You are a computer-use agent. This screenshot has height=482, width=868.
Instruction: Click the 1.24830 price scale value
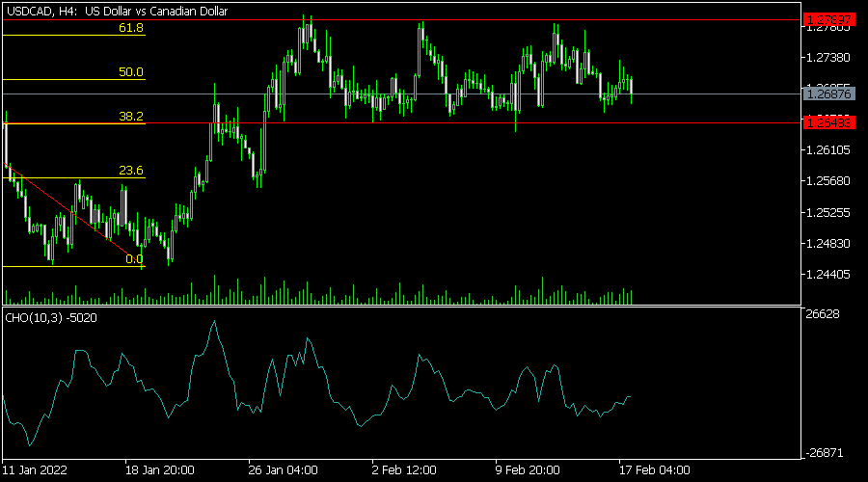point(828,244)
